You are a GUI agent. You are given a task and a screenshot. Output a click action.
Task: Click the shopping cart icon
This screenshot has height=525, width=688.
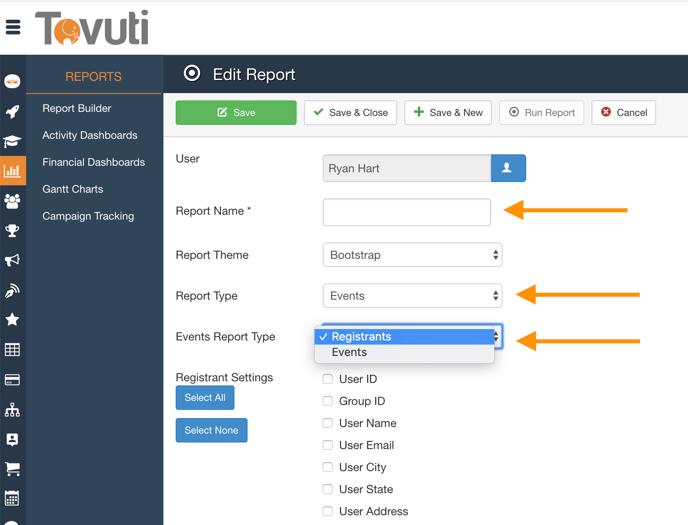tap(12, 469)
